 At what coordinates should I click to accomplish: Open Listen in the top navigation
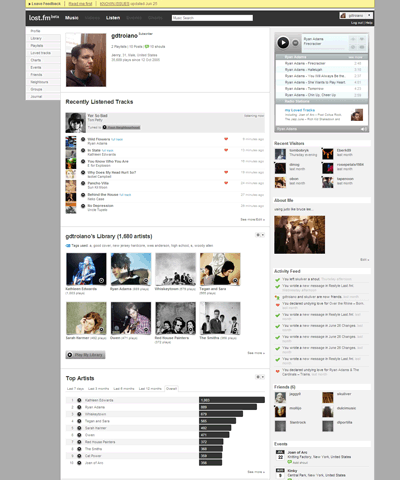click(113, 18)
